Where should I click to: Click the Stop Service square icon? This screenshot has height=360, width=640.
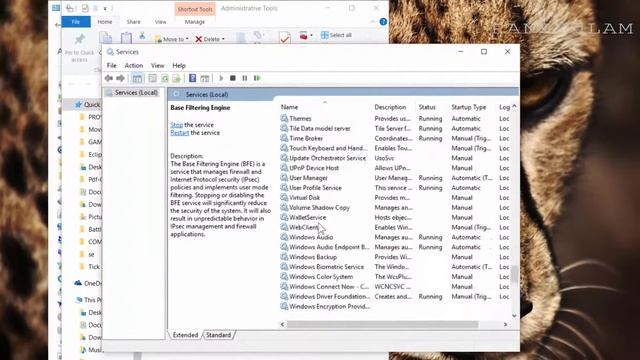pyautogui.click(x=233, y=78)
